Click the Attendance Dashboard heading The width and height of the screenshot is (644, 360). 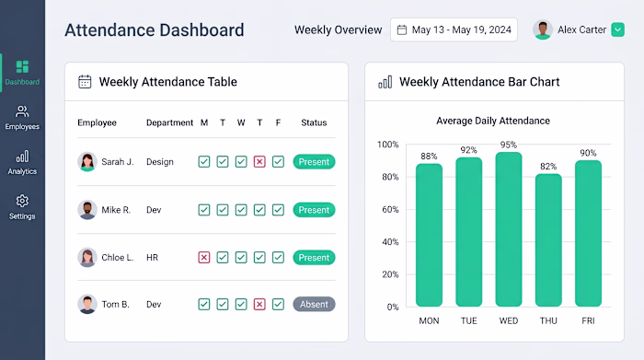(155, 30)
